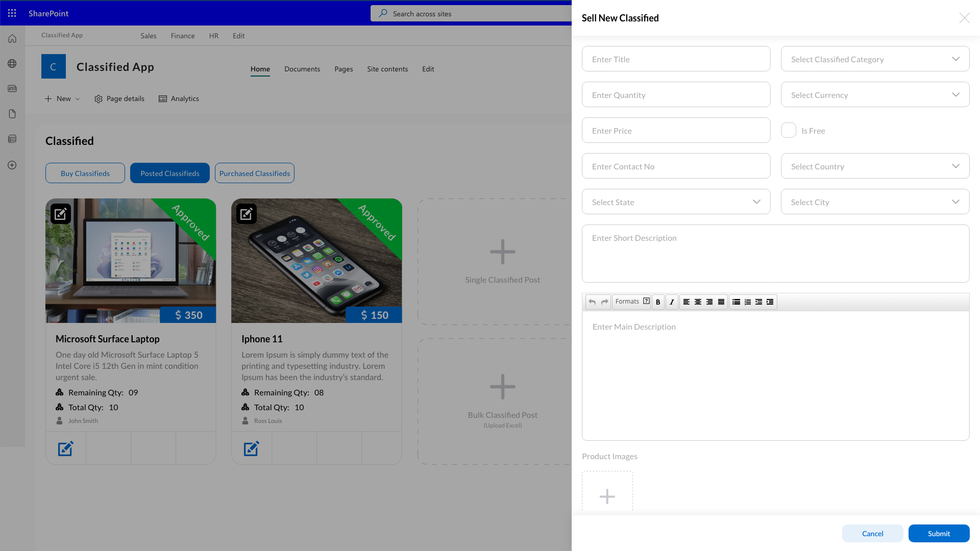Increase indent in description editor

tap(770, 302)
